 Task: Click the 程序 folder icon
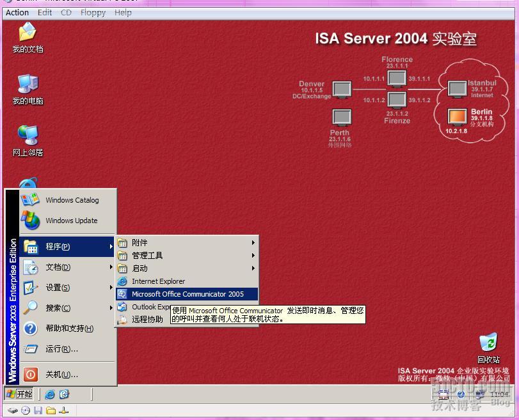31,247
